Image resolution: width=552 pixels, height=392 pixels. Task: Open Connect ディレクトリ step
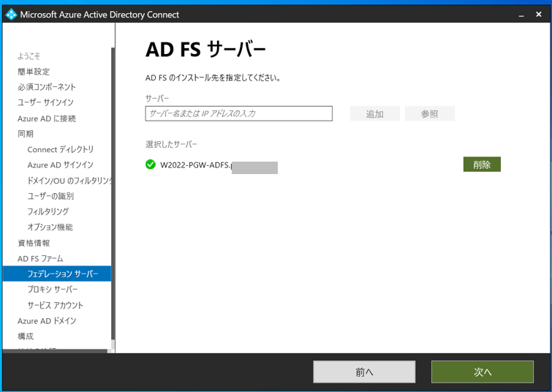point(61,149)
